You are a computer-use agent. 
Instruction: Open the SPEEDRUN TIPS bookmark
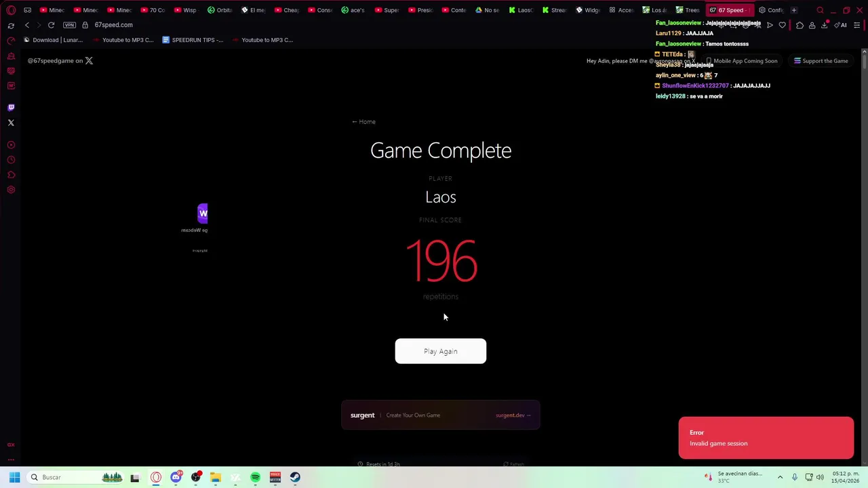(x=193, y=40)
